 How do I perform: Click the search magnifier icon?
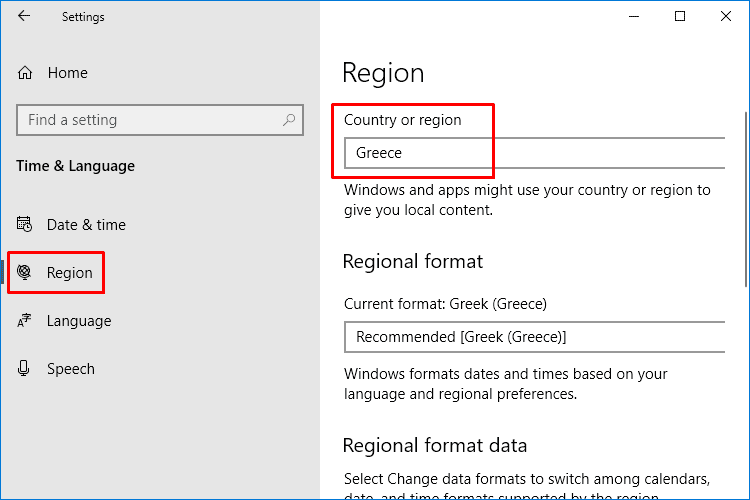click(289, 120)
